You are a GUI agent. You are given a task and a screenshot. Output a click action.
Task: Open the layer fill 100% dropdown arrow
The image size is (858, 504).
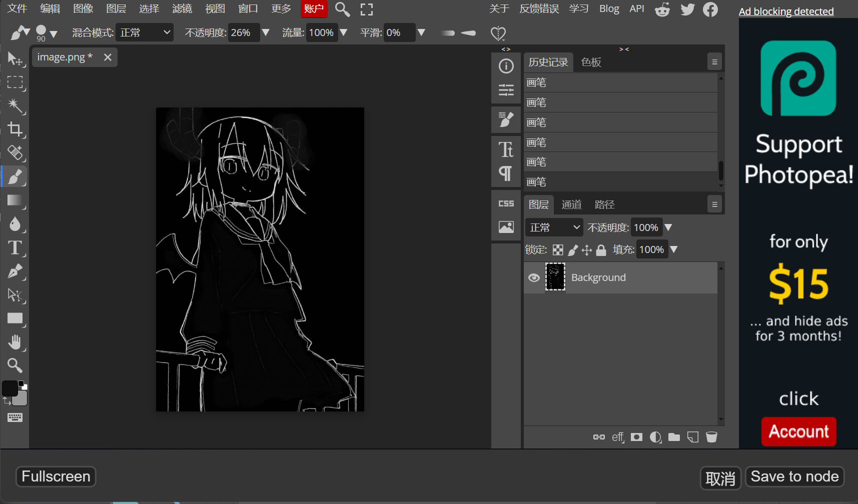[674, 249]
